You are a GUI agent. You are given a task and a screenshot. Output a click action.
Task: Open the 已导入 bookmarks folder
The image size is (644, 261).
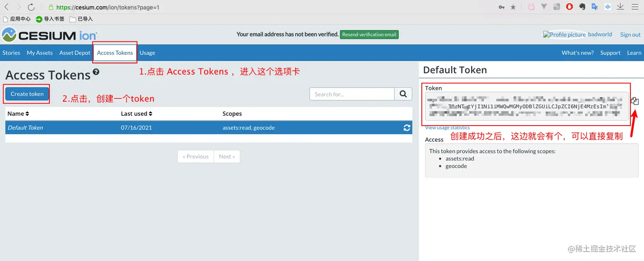coord(81,19)
